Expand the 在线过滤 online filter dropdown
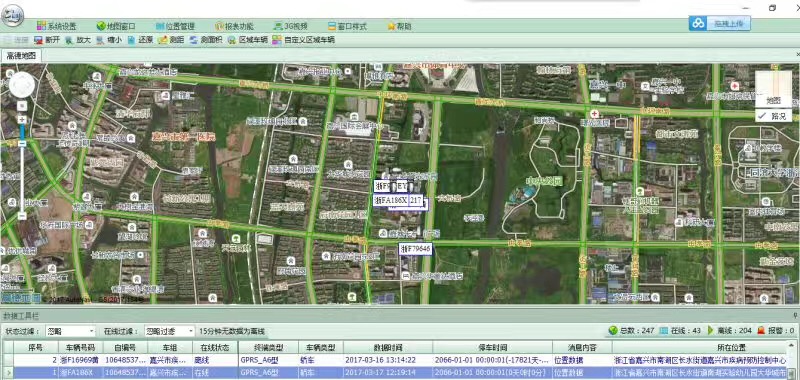800x380 pixels. coord(169,331)
